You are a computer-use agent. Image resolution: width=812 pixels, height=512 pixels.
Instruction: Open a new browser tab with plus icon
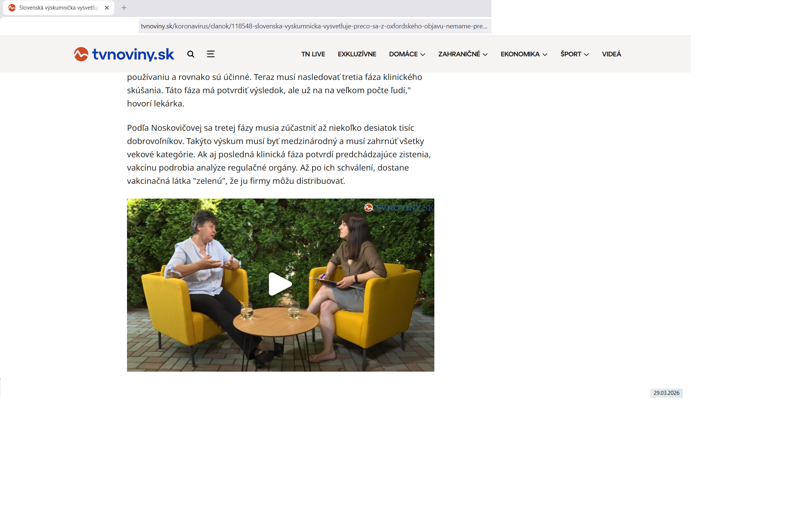[124, 8]
